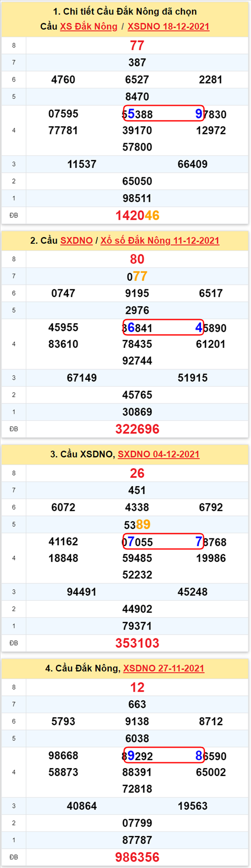Select the prize-1 number 98511
The image size is (251, 868).
click(x=137, y=198)
